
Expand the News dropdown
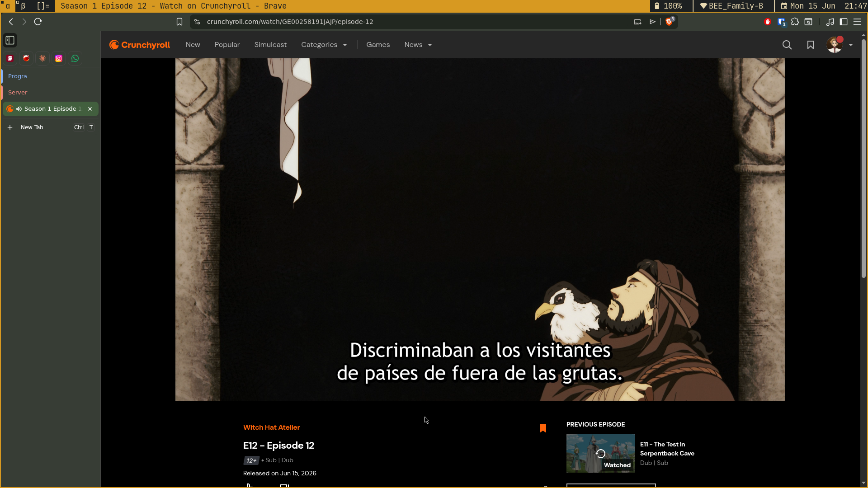pos(418,45)
